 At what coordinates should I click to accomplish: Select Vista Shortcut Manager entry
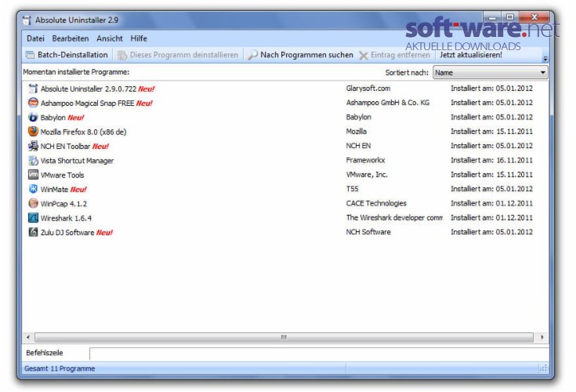coord(77,161)
